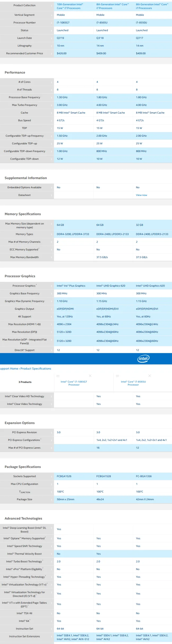Expand the Graphics Base Frequency row chevron

click(x=52, y=293)
